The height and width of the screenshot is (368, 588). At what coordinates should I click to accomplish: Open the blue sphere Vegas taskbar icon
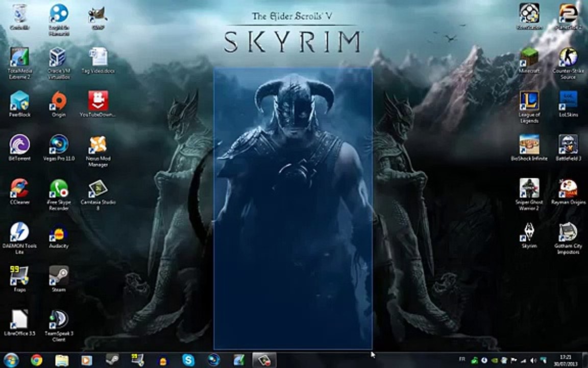214,360
